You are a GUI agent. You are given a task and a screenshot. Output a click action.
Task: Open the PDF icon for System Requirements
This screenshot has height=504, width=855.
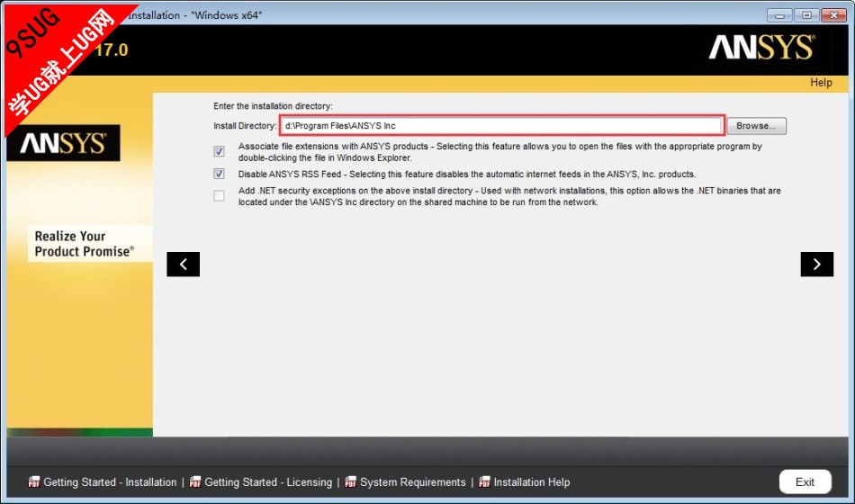coord(351,481)
